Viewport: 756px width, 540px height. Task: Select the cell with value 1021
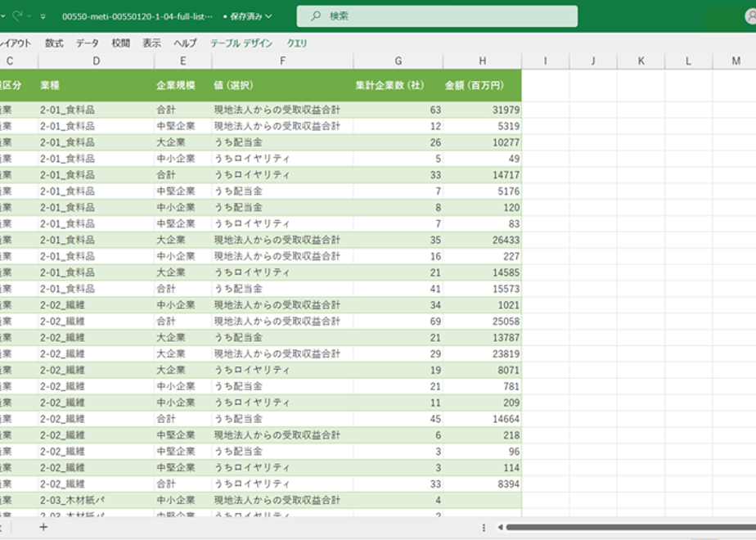[x=482, y=305]
